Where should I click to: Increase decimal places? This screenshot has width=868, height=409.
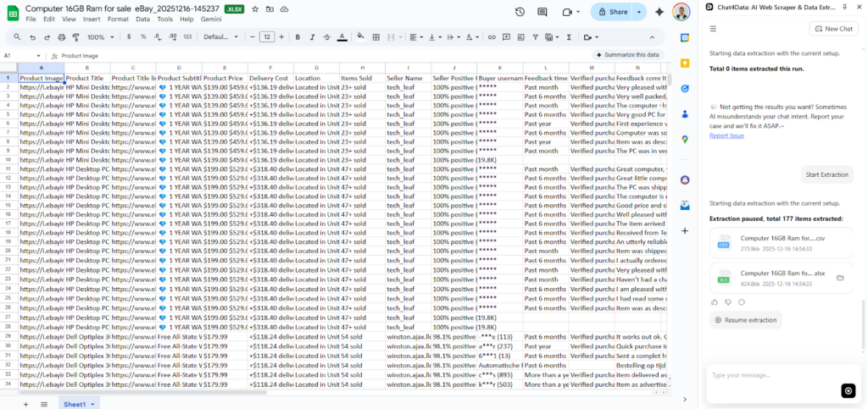click(173, 37)
